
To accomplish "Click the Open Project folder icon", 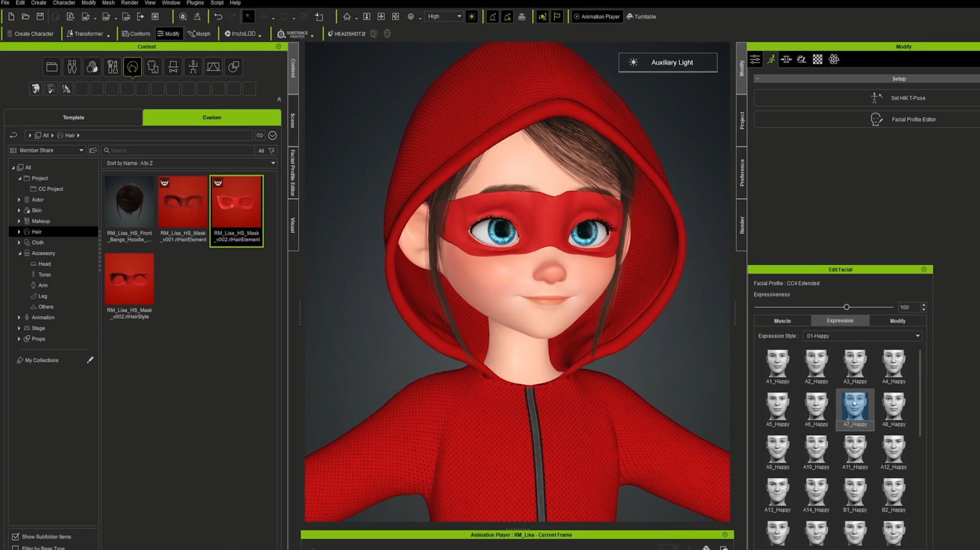I will [x=25, y=16].
